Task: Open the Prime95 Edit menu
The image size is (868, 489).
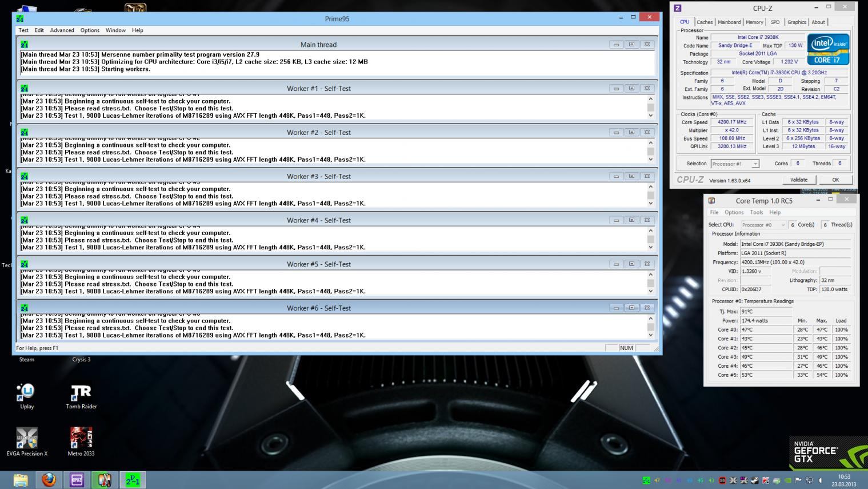Action: (39, 30)
